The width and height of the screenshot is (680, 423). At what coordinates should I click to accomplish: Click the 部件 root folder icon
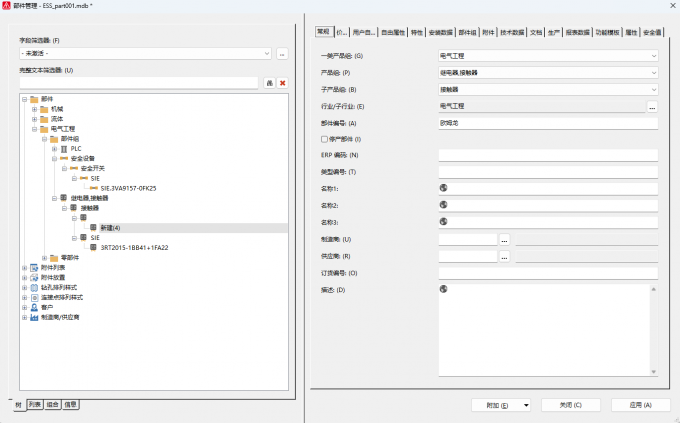coord(34,99)
